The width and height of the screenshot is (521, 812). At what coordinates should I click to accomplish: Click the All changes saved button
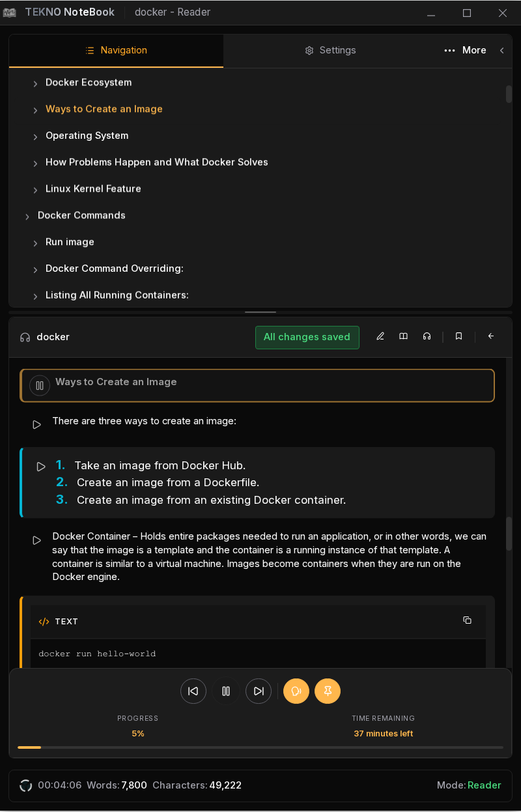point(307,337)
